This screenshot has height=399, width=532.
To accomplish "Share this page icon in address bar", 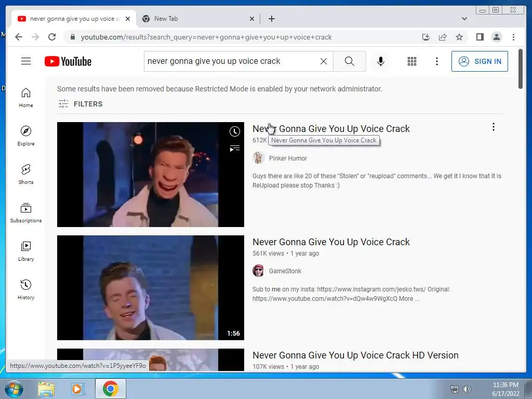I will [443, 37].
